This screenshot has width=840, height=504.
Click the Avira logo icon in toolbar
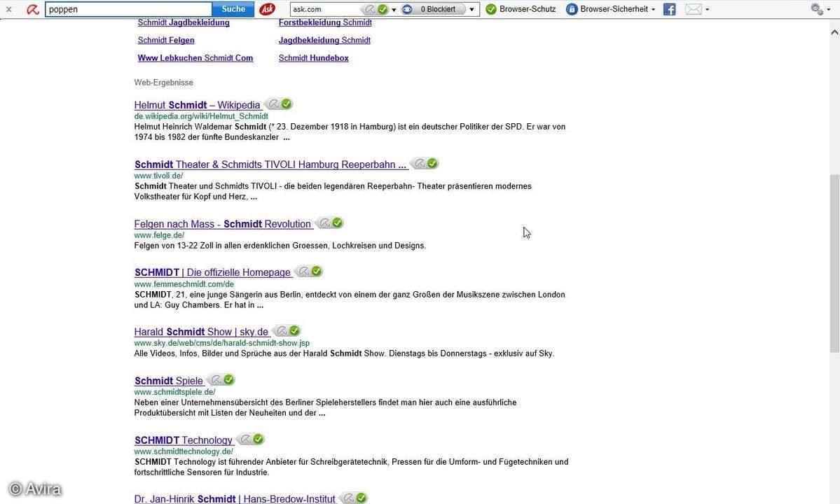point(33,9)
